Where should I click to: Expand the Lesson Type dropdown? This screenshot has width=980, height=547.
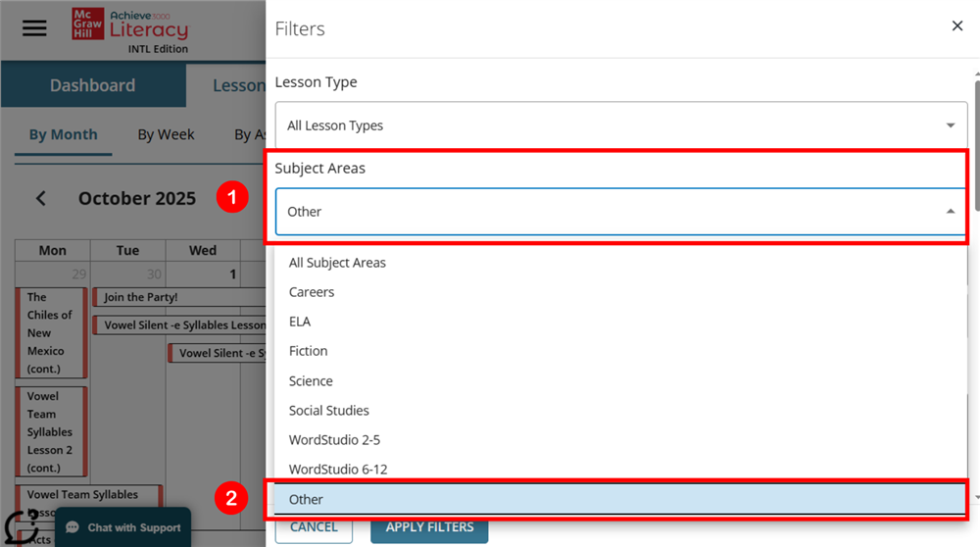tap(620, 125)
